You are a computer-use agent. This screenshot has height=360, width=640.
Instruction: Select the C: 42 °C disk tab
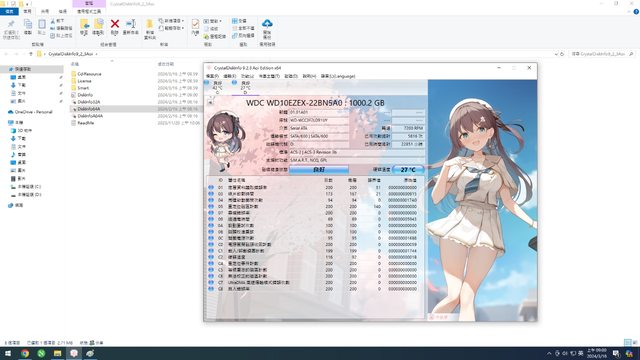pyautogui.click(x=217, y=87)
